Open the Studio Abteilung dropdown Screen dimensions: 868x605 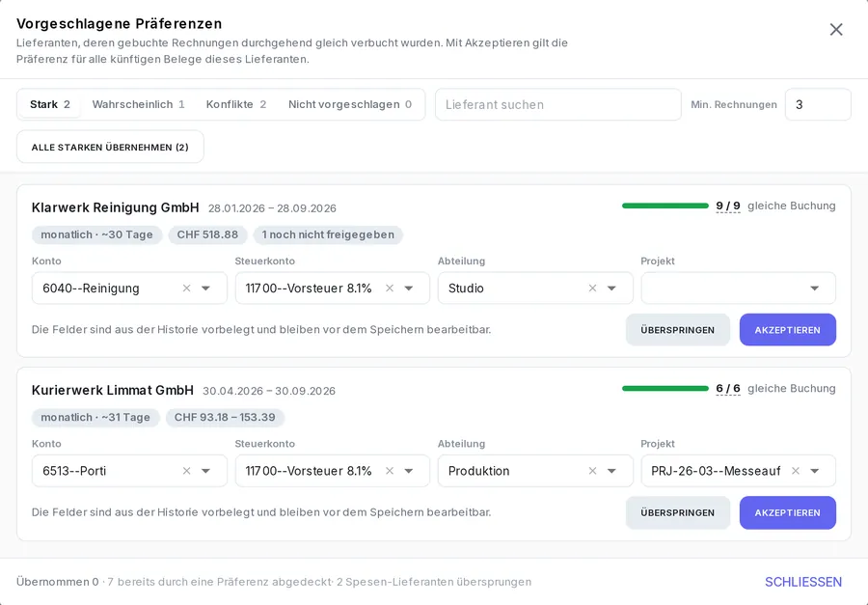(x=611, y=289)
